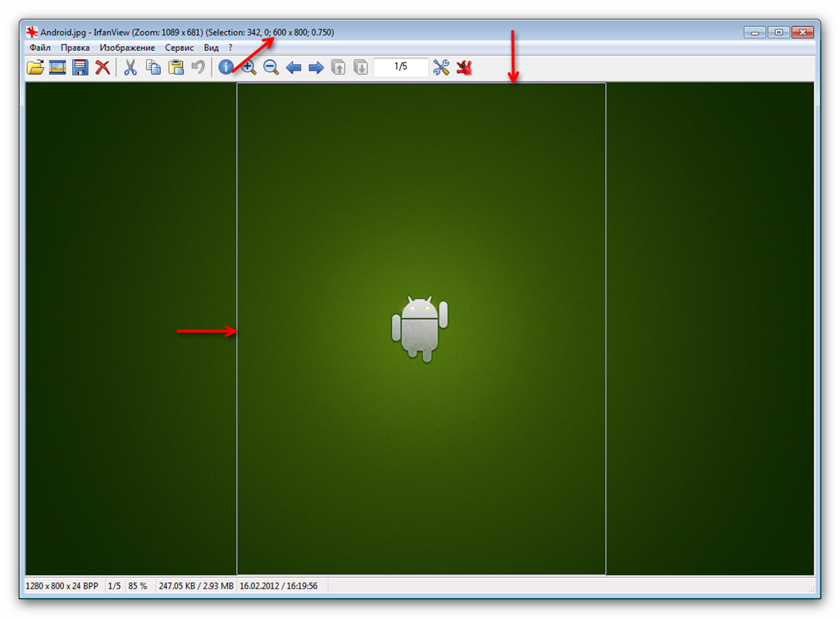Save image with the floppy disk icon
840x618 pixels.
coord(80,67)
